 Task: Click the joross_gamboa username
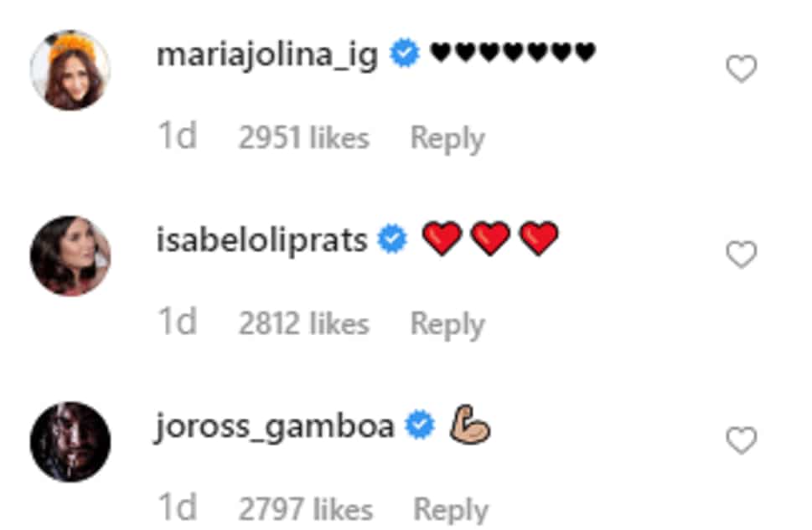pyautogui.click(x=275, y=428)
